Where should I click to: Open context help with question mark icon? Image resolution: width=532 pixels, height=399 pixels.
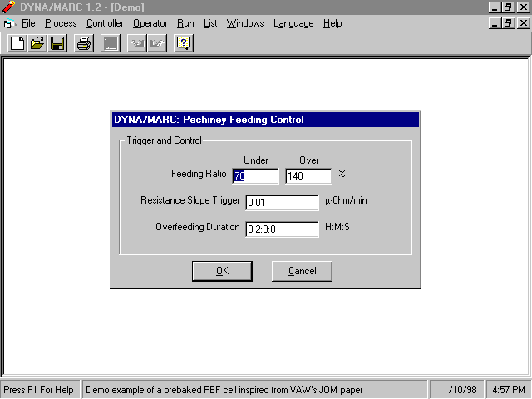[184, 43]
